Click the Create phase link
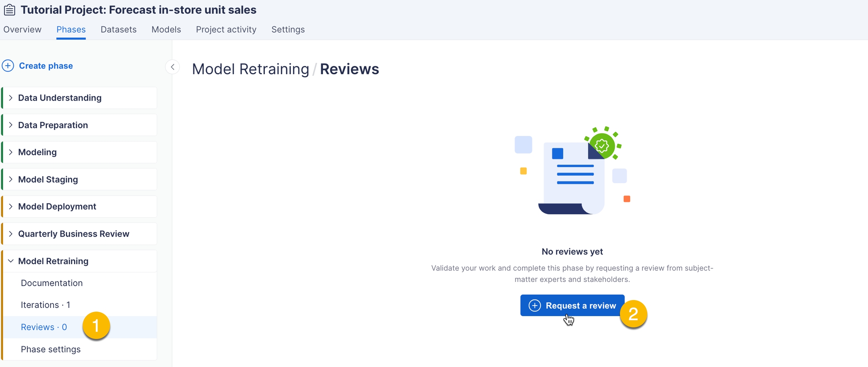This screenshot has width=868, height=367. pyautogui.click(x=46, y=66)
